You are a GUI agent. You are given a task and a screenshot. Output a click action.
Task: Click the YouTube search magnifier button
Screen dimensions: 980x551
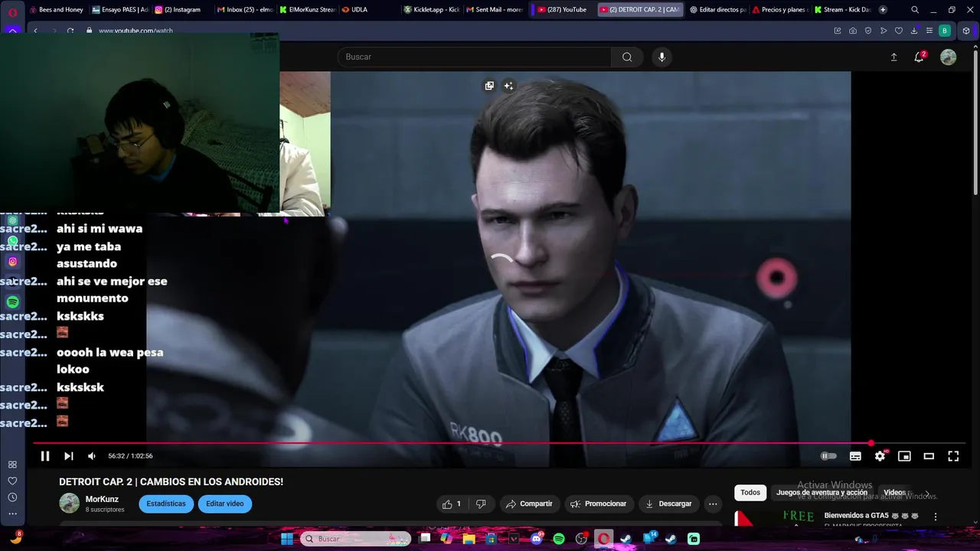[x=627, y=57]
